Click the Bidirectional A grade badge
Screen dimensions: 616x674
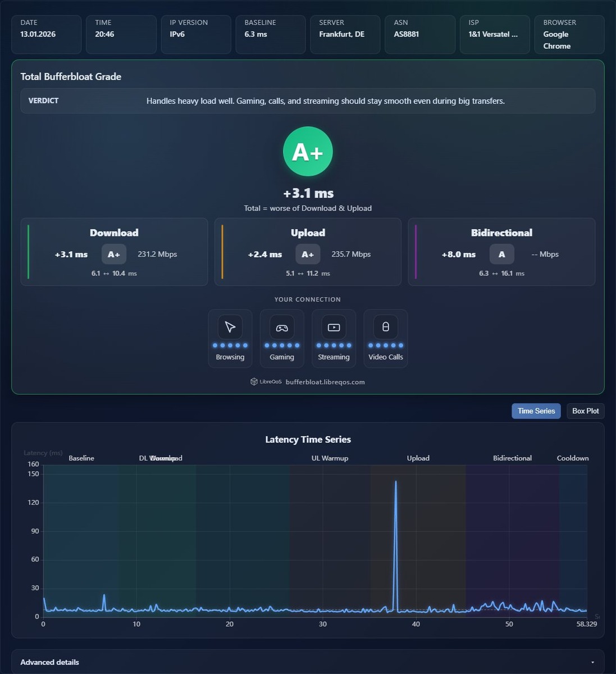click(501, 254)
